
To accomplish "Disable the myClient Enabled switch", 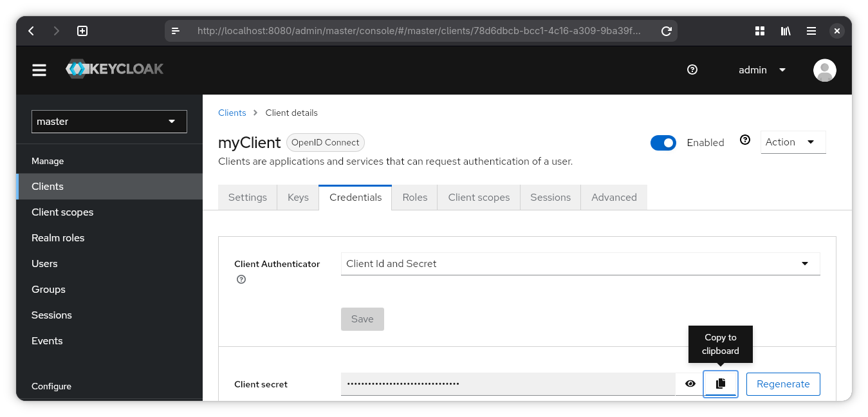I will click(663, 143).
